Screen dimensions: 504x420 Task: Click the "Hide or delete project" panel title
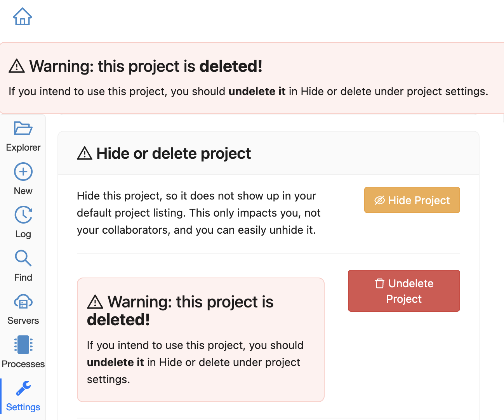coord(174,154)
